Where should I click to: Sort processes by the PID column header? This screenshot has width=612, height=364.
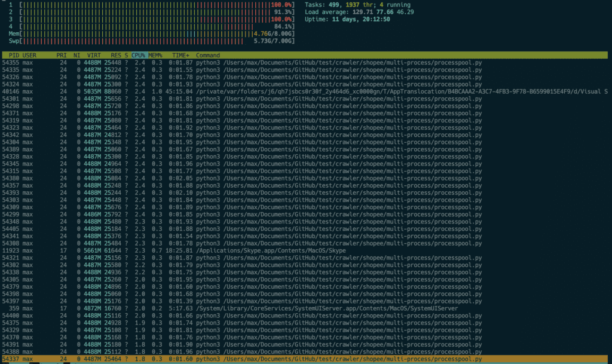pos(14,56)
